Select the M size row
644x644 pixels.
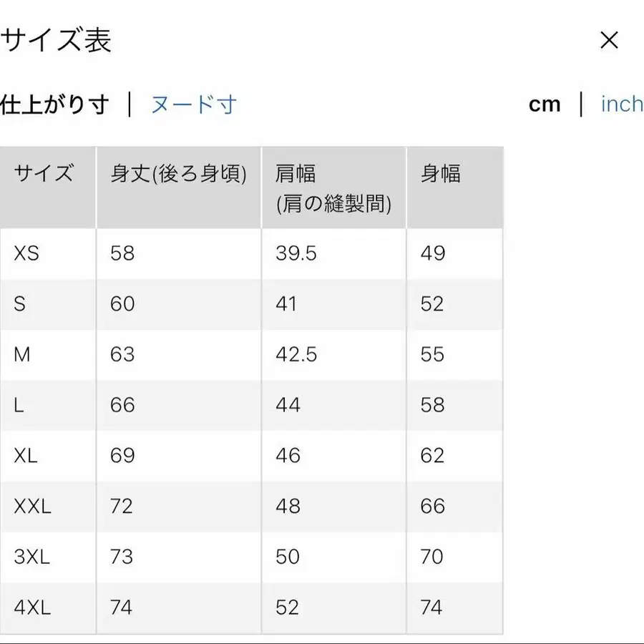20,354
